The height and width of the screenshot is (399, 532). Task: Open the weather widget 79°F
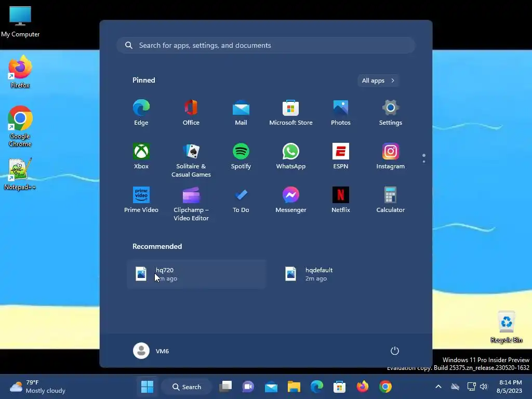37,387
